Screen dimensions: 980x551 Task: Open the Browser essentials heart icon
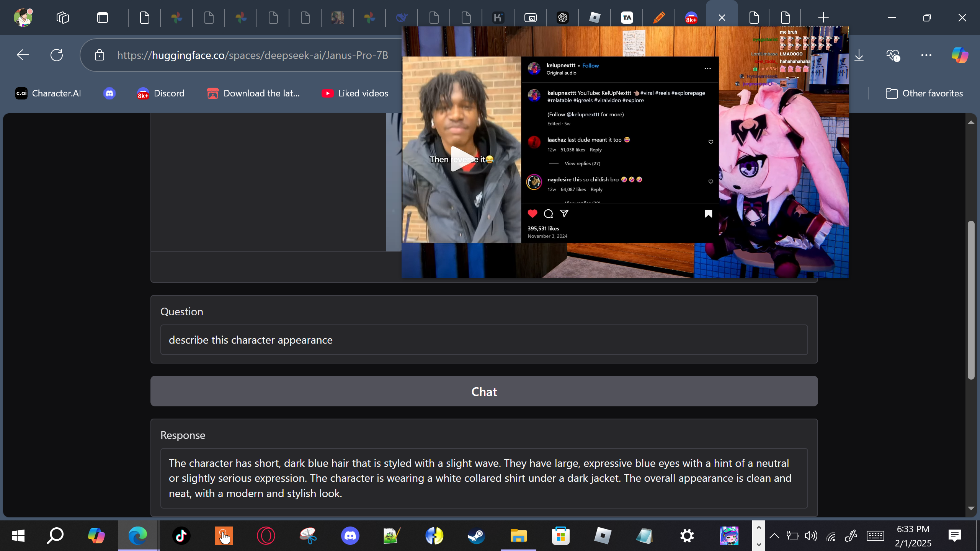pyautogui.click(x=893, y=55)
